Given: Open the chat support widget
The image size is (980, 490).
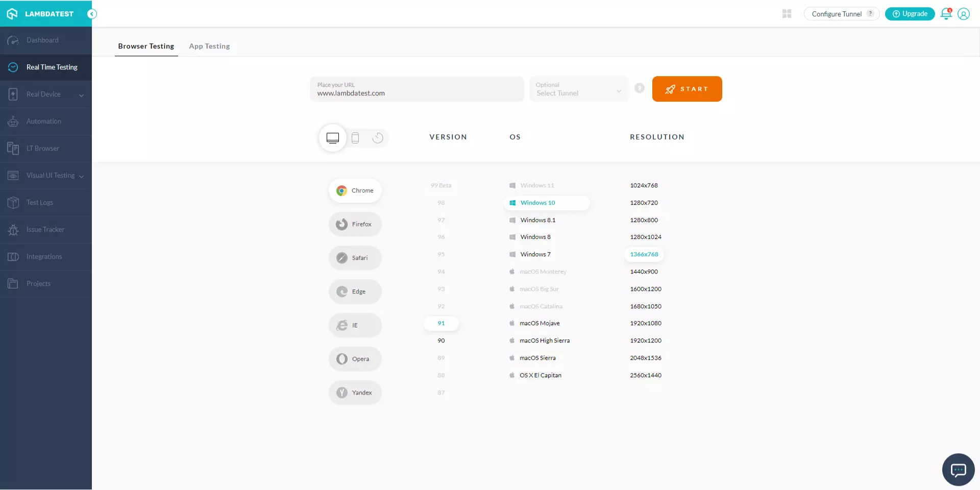Looking at the screenshot, I should [x=958, y=470].
